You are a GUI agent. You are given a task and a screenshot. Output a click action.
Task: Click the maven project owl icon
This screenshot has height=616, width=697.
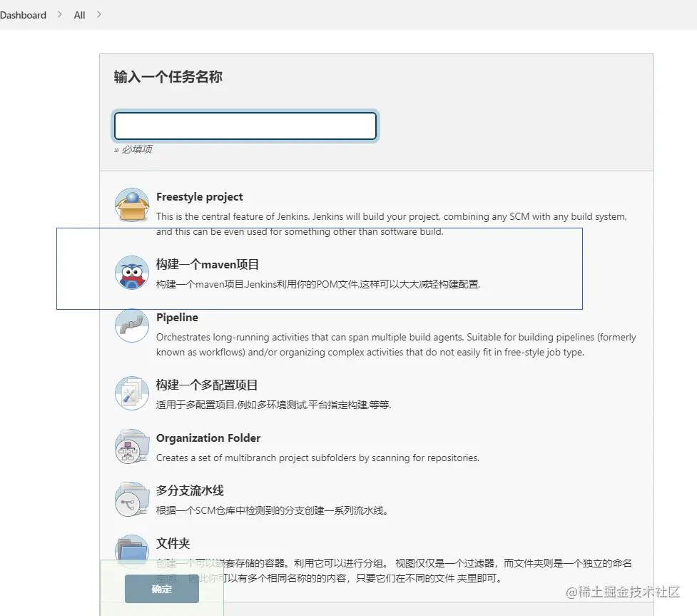tap(131, 272)
